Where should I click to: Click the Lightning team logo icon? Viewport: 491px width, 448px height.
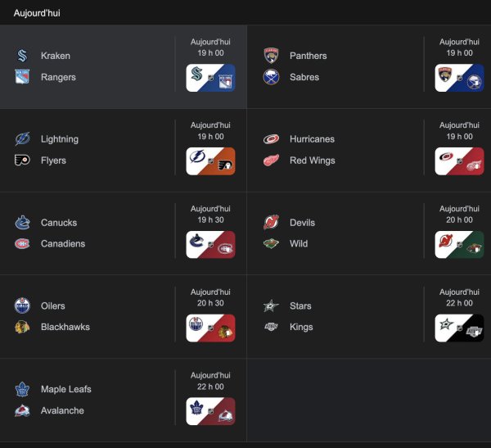(22, 139)
